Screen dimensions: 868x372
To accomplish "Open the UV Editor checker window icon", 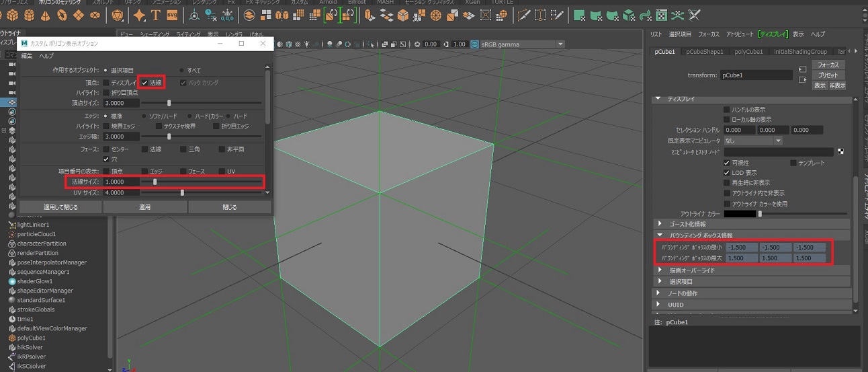I will tap(662, 15).
